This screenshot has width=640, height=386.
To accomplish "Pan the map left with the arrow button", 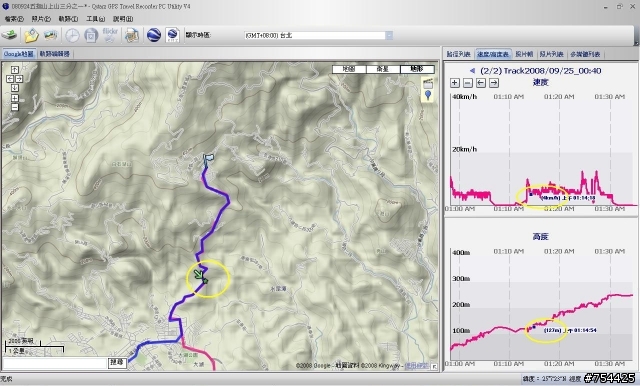I will pos(10,79).
